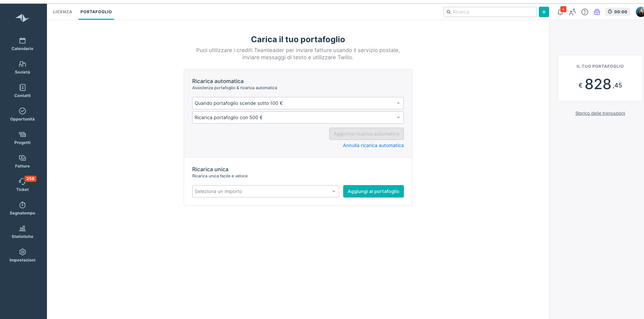Click into the Ricerca search field
This screenshot has width=644, height=319.
(x=490, y=12)
